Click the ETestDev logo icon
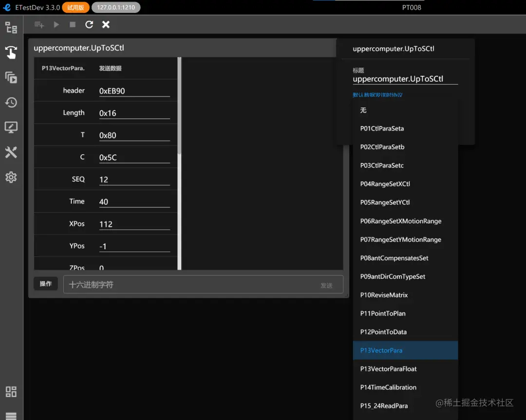 pos(7,7)
